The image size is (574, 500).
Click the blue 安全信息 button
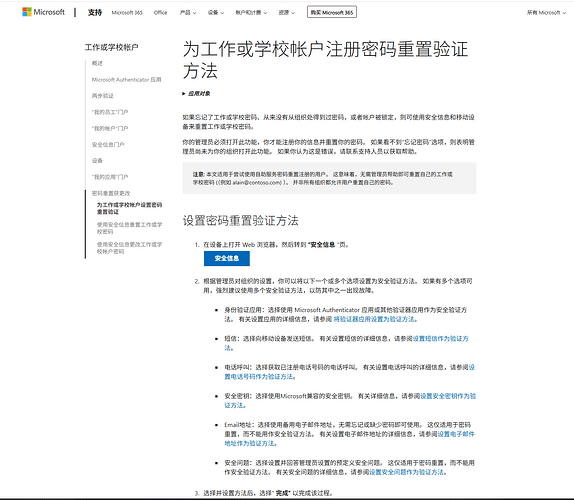point(227,258)
